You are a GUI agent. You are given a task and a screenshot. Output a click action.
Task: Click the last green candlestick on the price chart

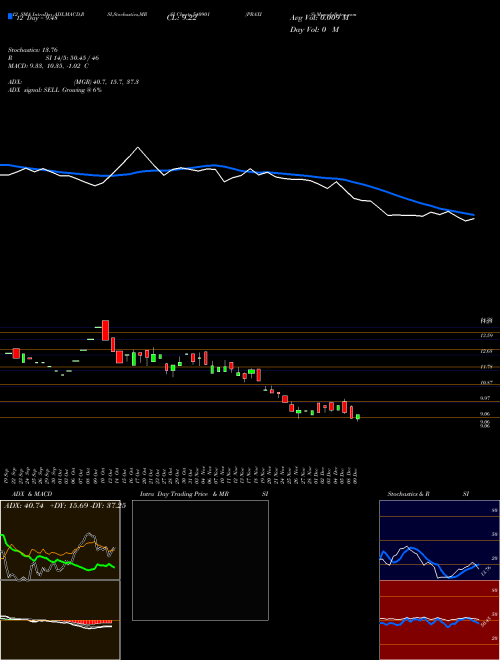click(358, 417)
